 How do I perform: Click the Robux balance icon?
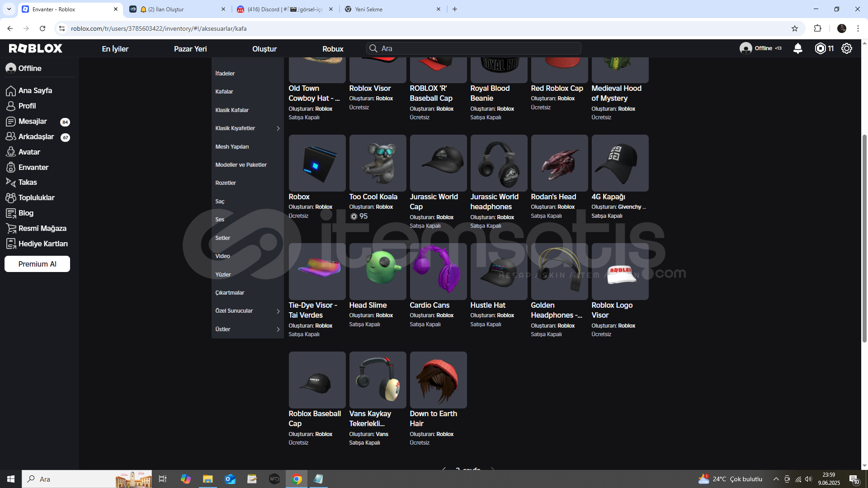point(820,48)
